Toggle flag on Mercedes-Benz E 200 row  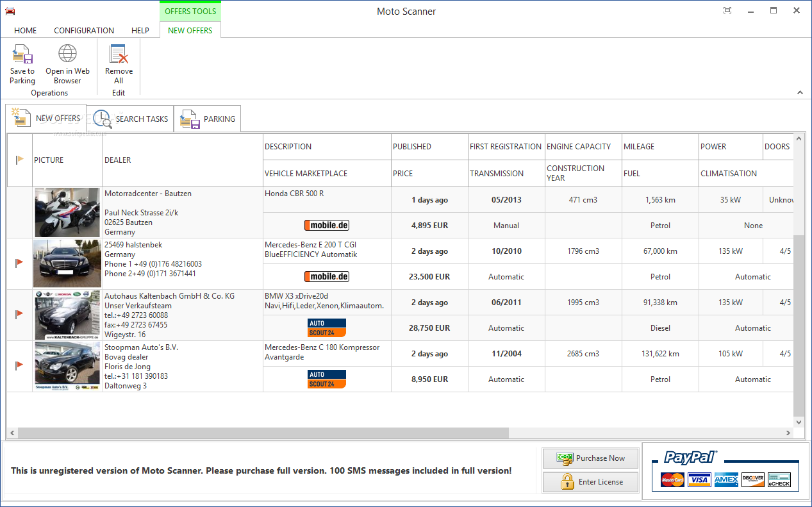pyautogui.click(x=20, y=262)
